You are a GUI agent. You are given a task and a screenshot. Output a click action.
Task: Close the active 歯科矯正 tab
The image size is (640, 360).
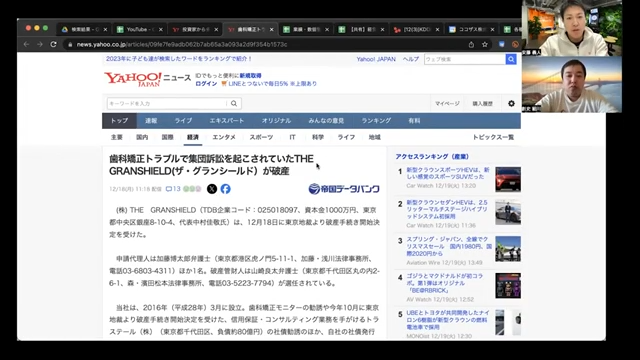pos(271,29)
